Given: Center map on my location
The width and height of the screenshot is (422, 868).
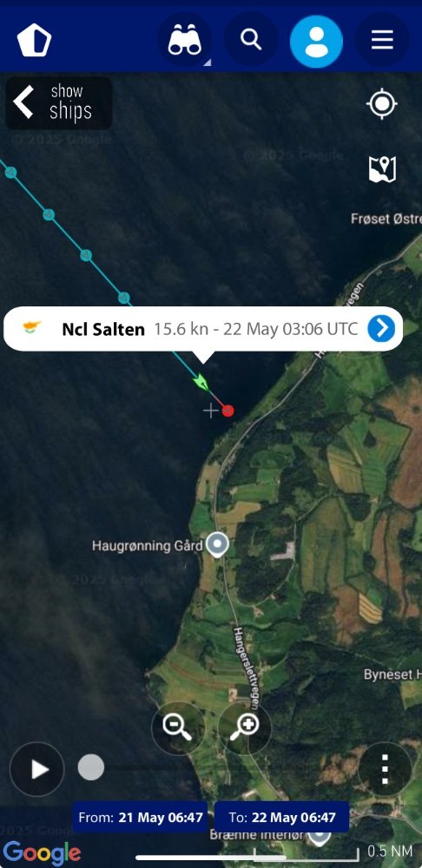Looking at the screenshot, I should [382, 103].
